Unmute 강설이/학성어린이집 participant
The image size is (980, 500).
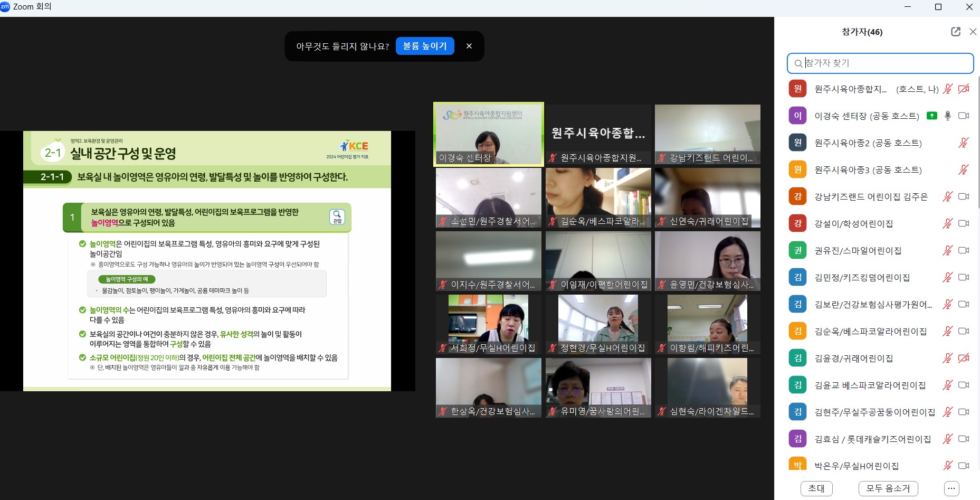948,223
